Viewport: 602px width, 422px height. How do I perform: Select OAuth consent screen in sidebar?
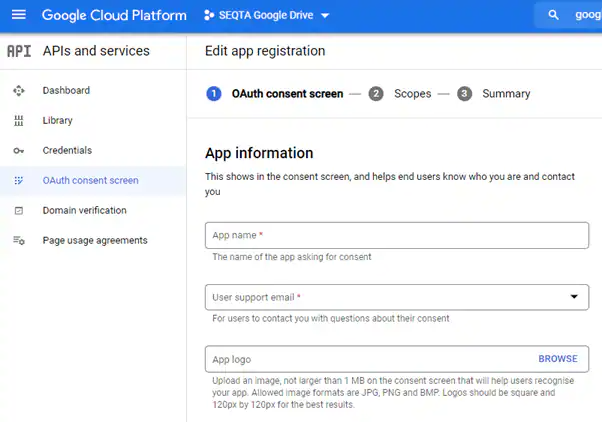tap(91, 180)
